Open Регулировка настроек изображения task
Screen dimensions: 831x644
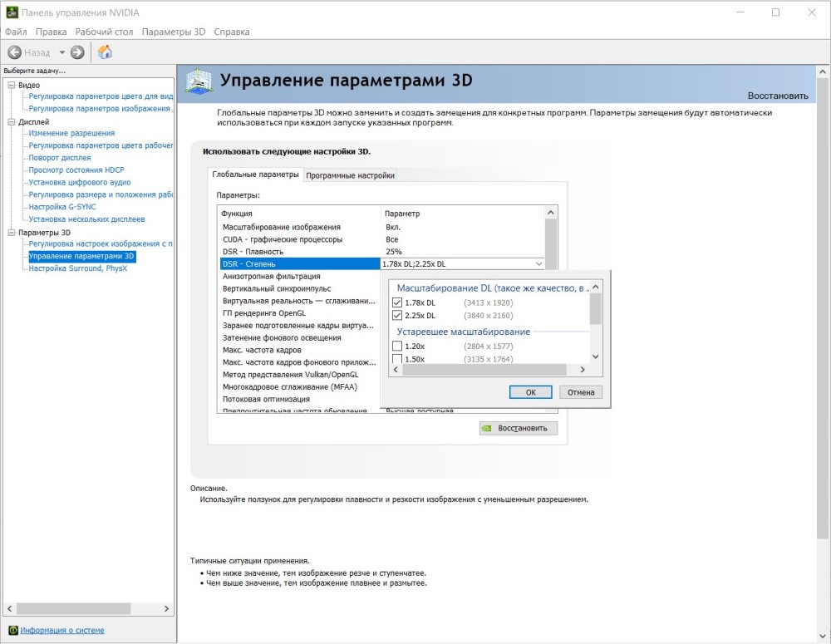101,243
